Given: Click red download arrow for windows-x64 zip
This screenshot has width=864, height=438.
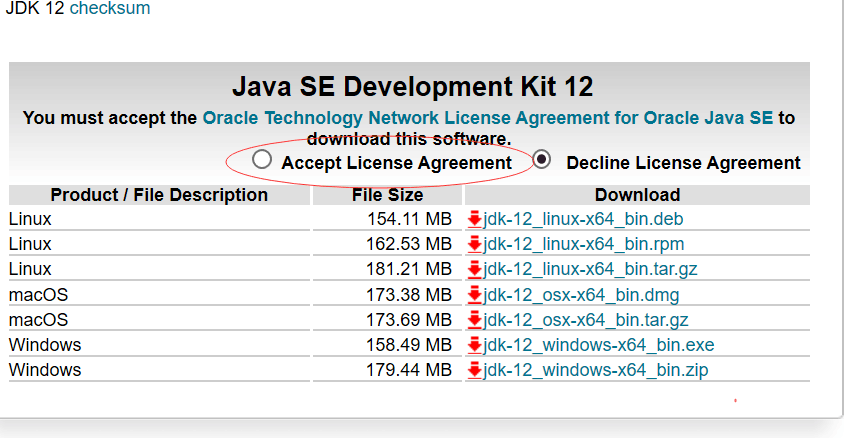Looking at the screenshot, I should coord(475,370).
